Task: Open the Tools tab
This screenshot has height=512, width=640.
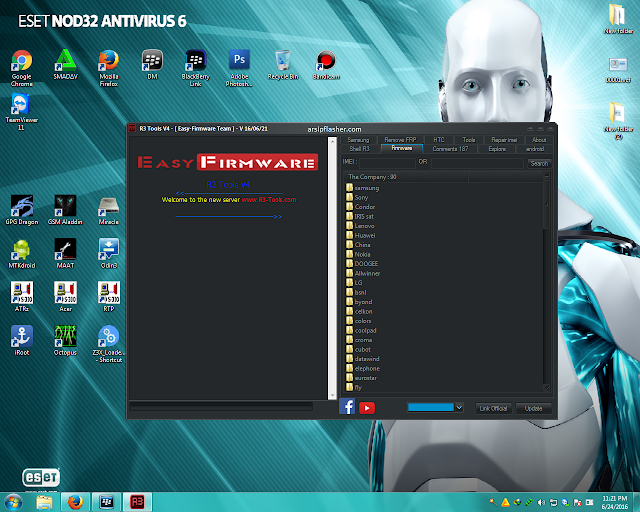Action: [469, 140]
